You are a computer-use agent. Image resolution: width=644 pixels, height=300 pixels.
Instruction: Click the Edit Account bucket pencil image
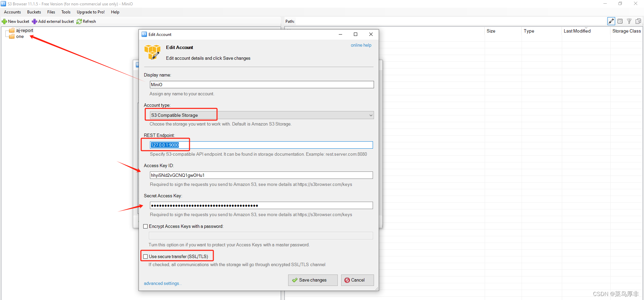[x=152, y=52]
